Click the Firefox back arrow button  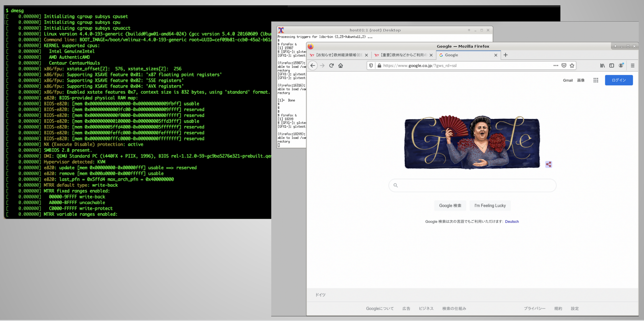tap(313, 66)
